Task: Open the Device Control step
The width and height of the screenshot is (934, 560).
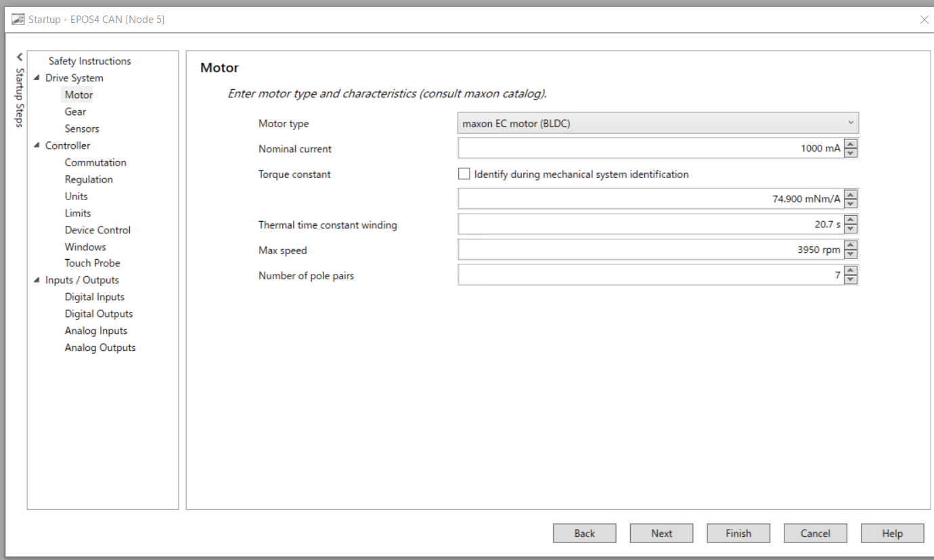Action: click(97, 230)
